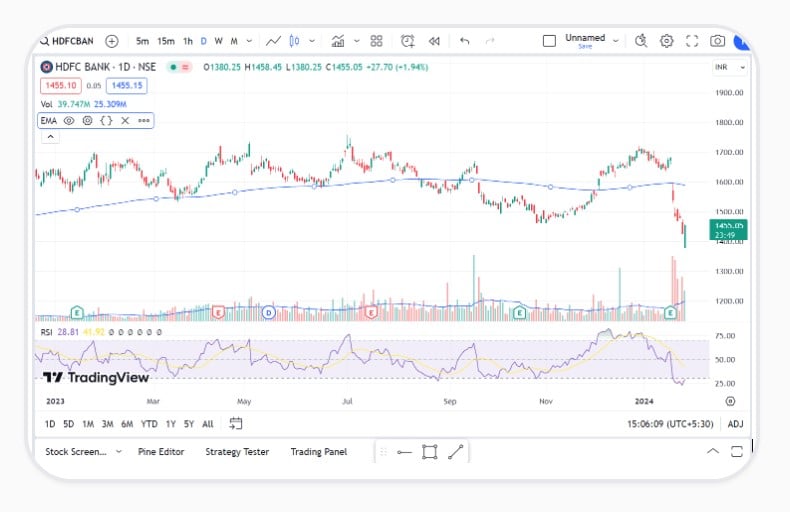This screenshot has width=790, height=512.
Task: Open the Indicators chart icon
Action: click(x=339, y=41)
